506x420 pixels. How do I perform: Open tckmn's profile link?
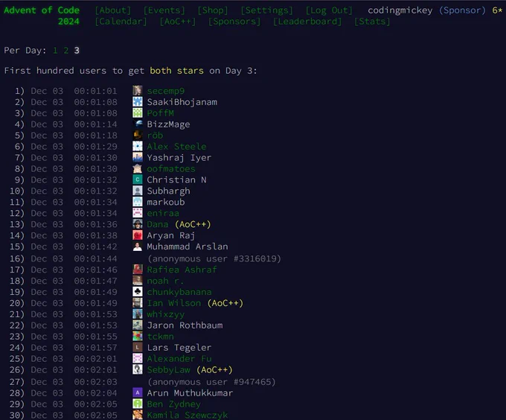point(161,337)
